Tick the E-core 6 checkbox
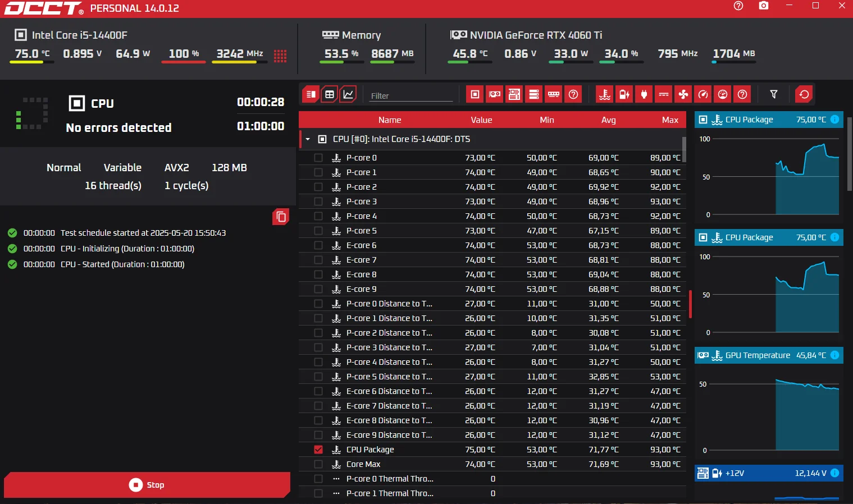The width and height of the screenshot is (853, 504). 318,245
